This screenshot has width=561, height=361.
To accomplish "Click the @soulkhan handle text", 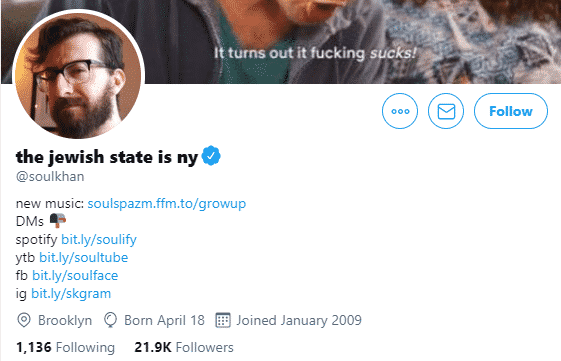I will click(x=50, y=176).
